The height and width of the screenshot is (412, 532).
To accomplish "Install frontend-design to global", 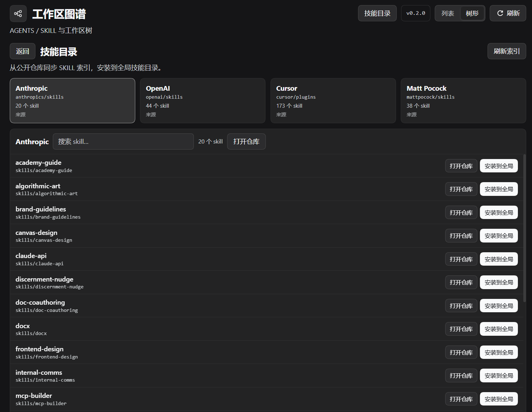I will 499,352.
